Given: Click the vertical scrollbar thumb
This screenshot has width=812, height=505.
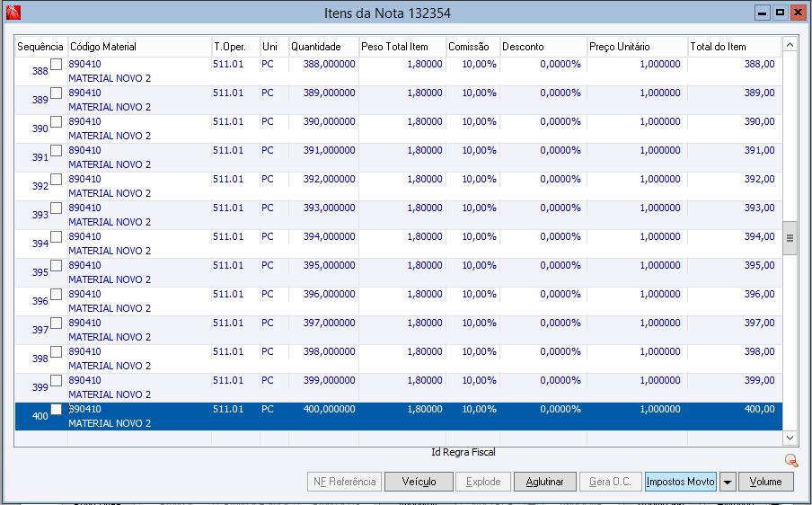Looking at the screenshot, I should coord(790,238).
